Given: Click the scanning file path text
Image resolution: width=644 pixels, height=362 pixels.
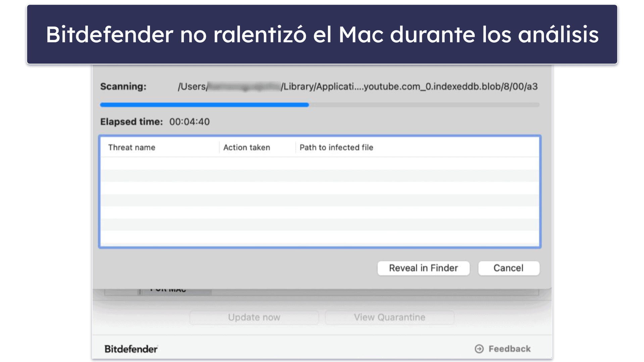Looking at the screenshot, I should [357, 87].
